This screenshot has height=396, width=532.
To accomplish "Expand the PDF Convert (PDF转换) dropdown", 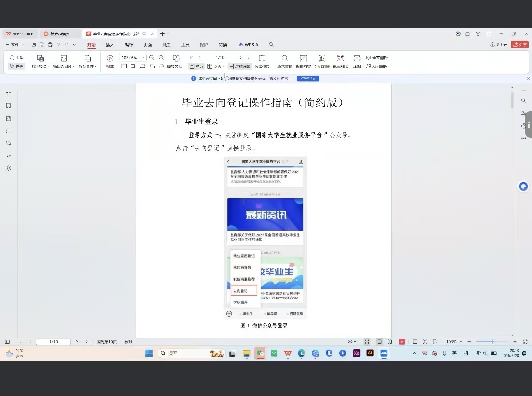I will coord(40,66).
